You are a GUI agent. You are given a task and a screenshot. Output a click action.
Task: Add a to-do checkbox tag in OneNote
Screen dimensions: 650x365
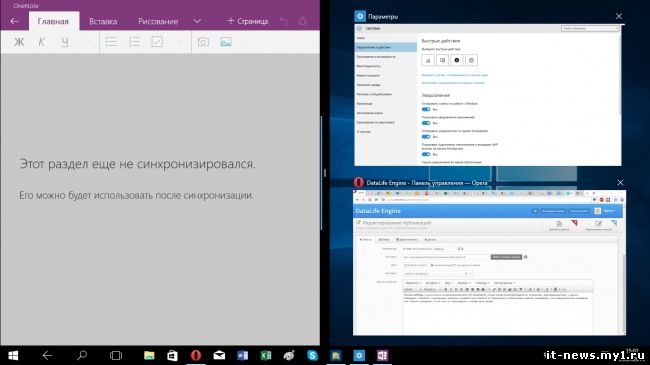[x=157, y=42]
